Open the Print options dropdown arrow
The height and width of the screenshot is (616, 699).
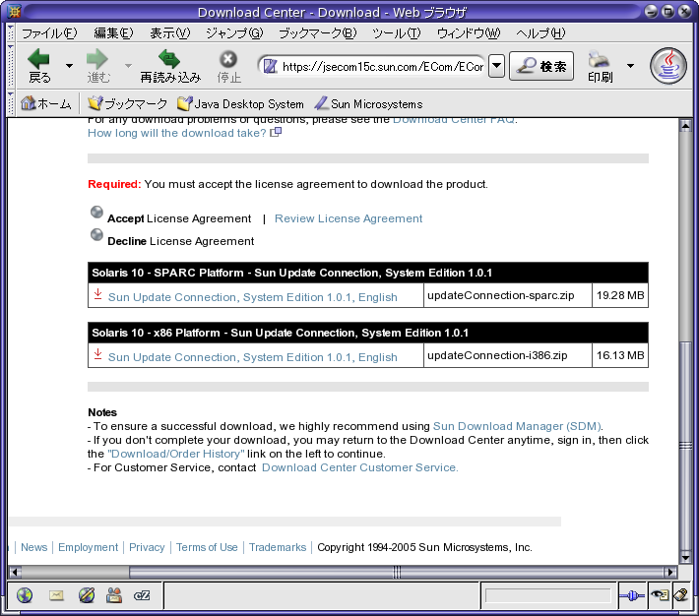click(x=630, y=66)
